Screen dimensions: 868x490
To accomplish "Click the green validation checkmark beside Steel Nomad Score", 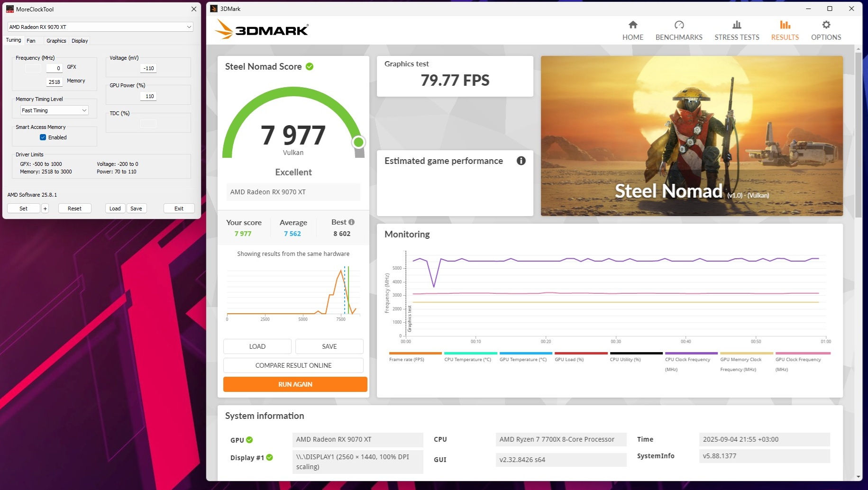I will (310, 66).
